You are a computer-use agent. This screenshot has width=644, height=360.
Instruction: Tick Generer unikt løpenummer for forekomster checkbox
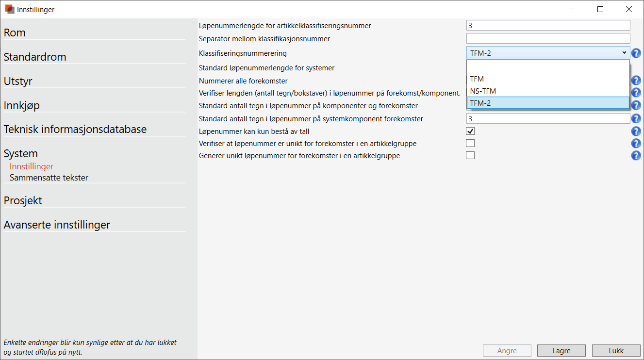click(x=470, y=155)
